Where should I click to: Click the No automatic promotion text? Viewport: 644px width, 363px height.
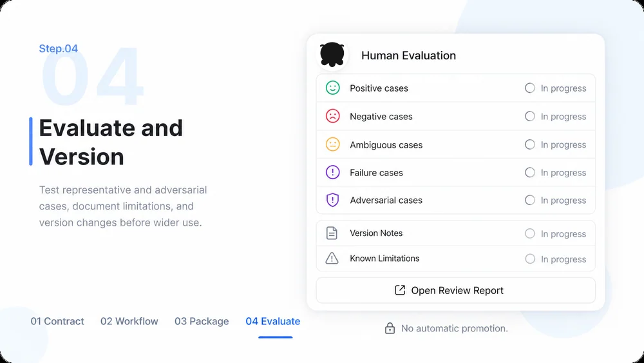tap(454, 328)
